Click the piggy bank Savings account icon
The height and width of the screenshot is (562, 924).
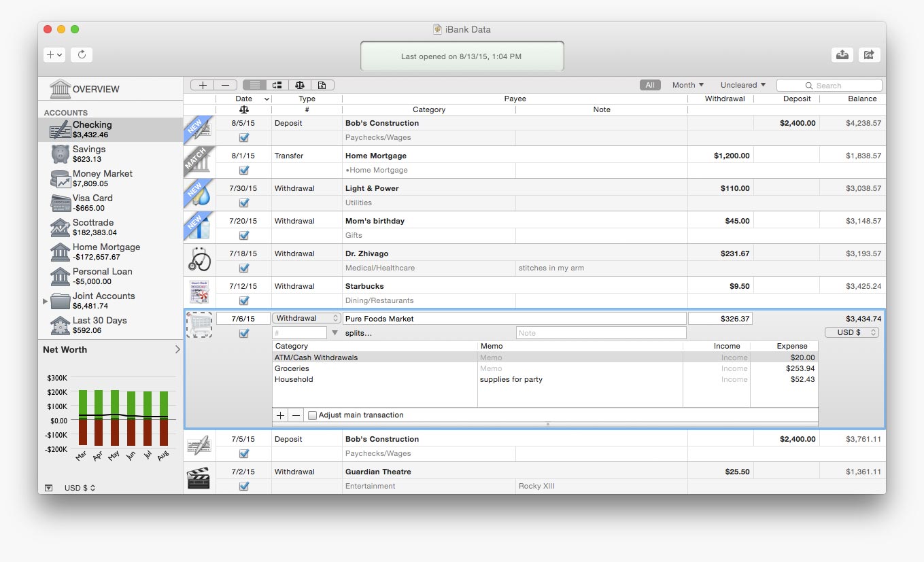[x=60, y=154]
